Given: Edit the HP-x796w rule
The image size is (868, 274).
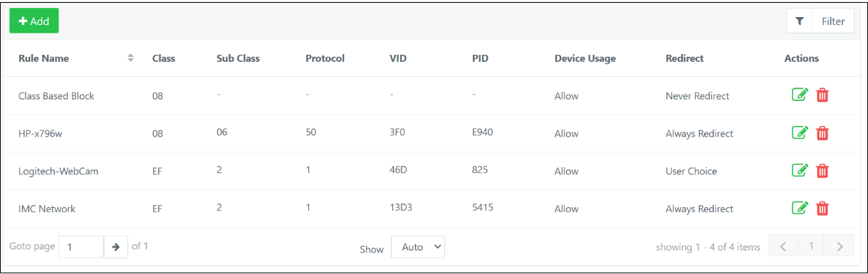Looking at the screenshot, I should (x=800, y=132).
